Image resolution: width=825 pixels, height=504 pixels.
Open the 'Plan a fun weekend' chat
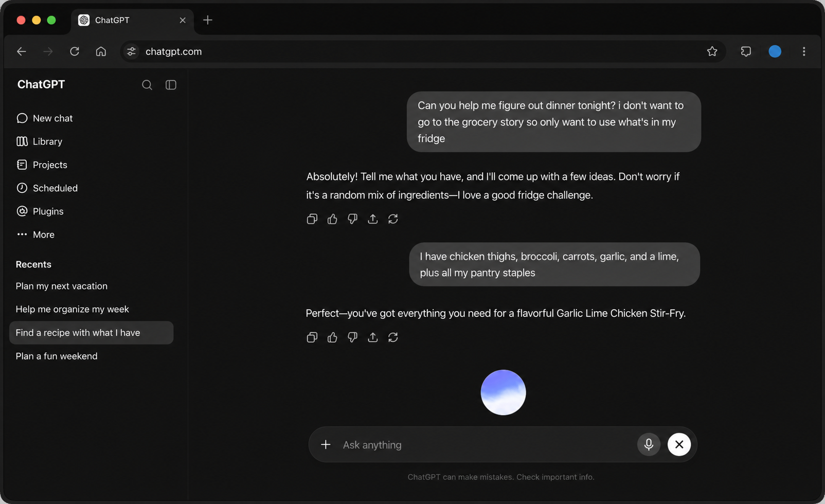[57, 356]
